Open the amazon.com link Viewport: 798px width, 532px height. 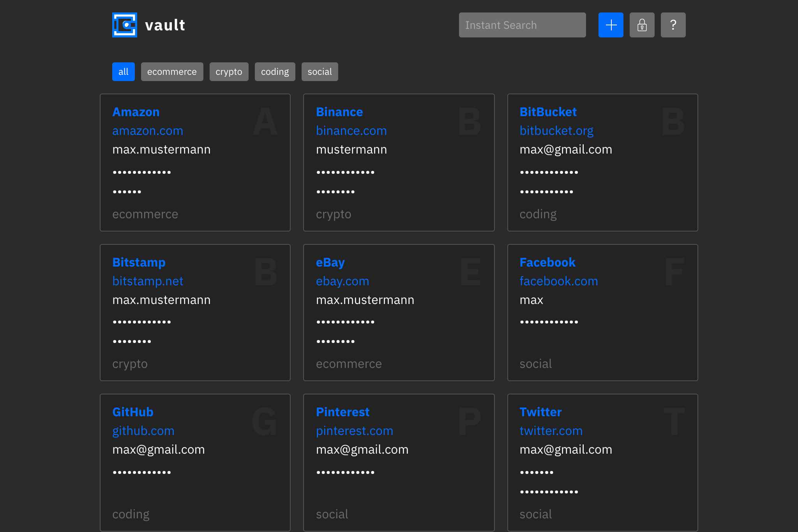(148, 131)
